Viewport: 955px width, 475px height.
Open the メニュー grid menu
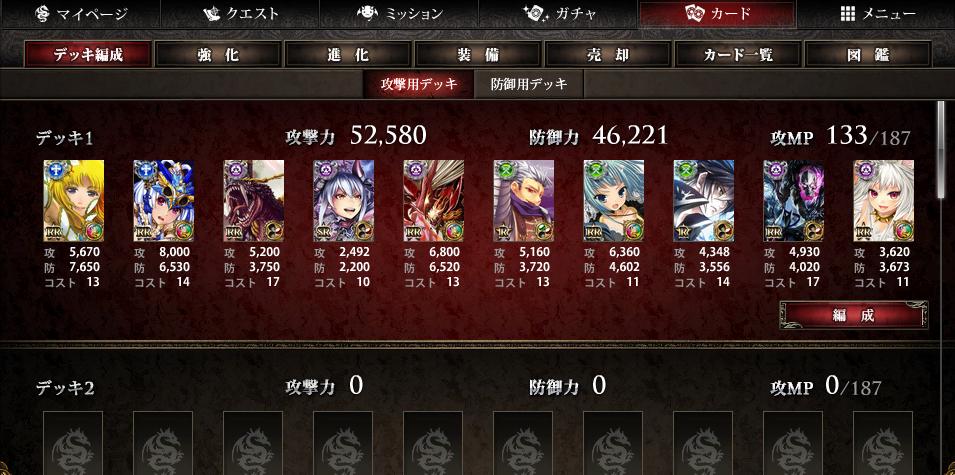(x=877, y=13)
